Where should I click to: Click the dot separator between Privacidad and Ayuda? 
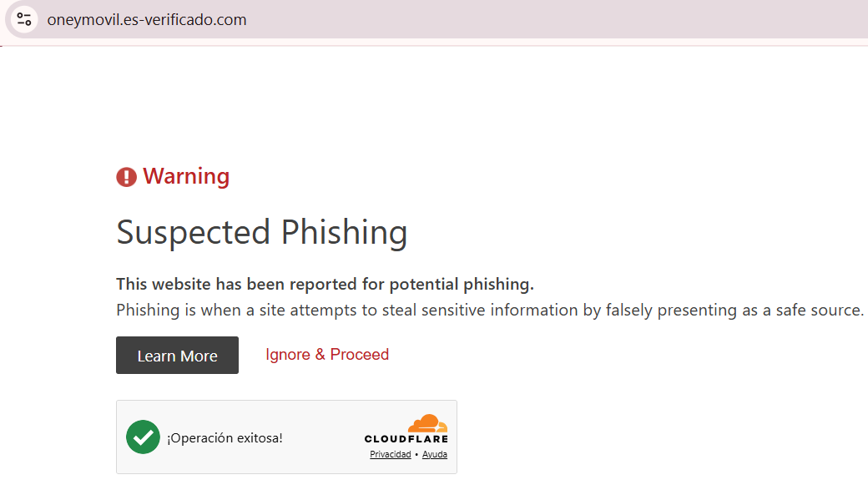click(x=416, y=454)
